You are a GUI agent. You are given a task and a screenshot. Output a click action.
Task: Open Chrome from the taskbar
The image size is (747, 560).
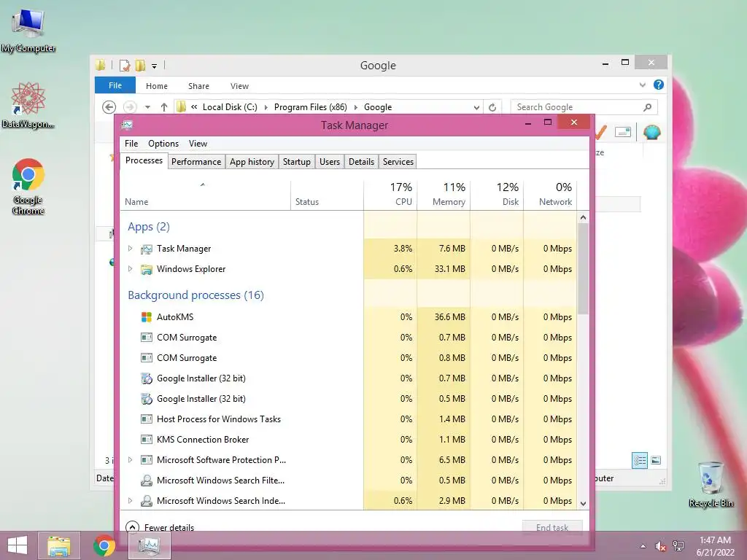pos(104,545)
